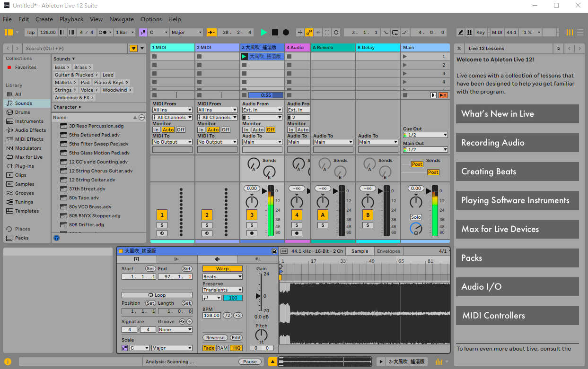Click the clip Gain slider handle
Image resolution: width=588 pixels, height=369 pixels.
pos(258,296)
